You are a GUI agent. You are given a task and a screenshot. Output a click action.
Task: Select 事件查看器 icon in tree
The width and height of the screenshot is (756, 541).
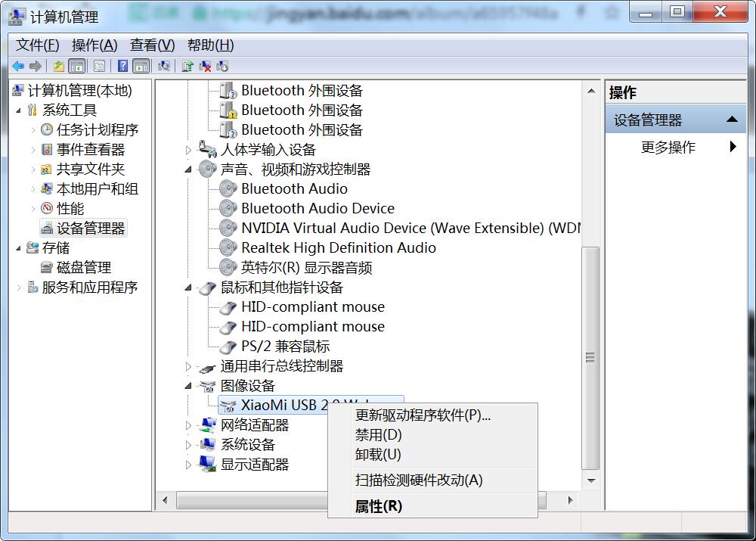pyautogui.click(x=47, y=149)
